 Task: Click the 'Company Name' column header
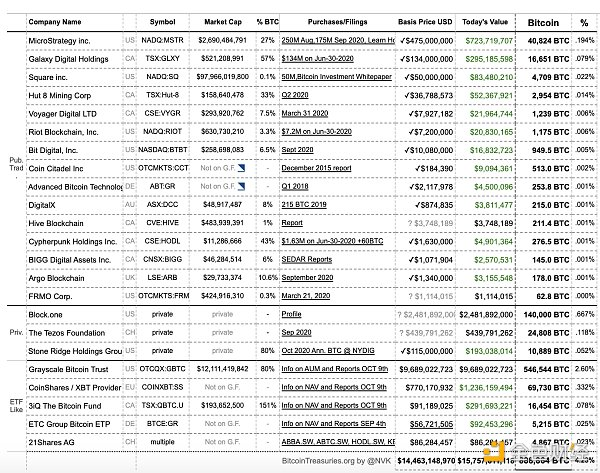[55, 22]
